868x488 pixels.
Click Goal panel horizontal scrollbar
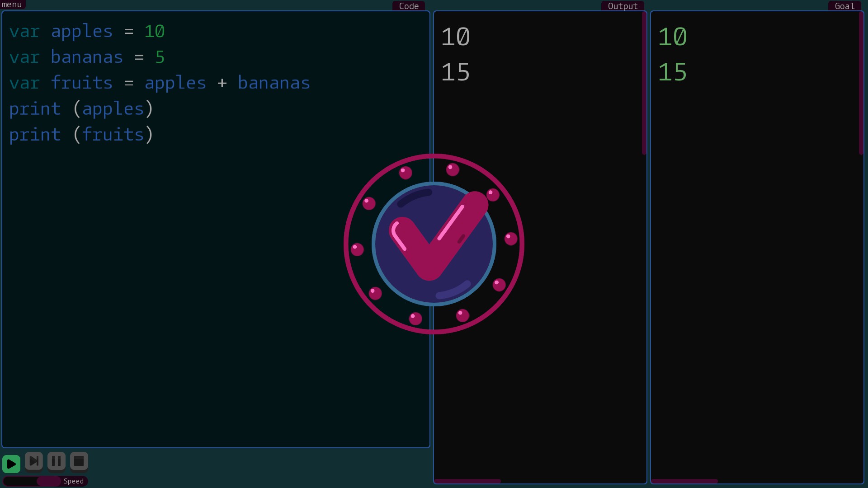pyautogui.click(x=684, y=481)
